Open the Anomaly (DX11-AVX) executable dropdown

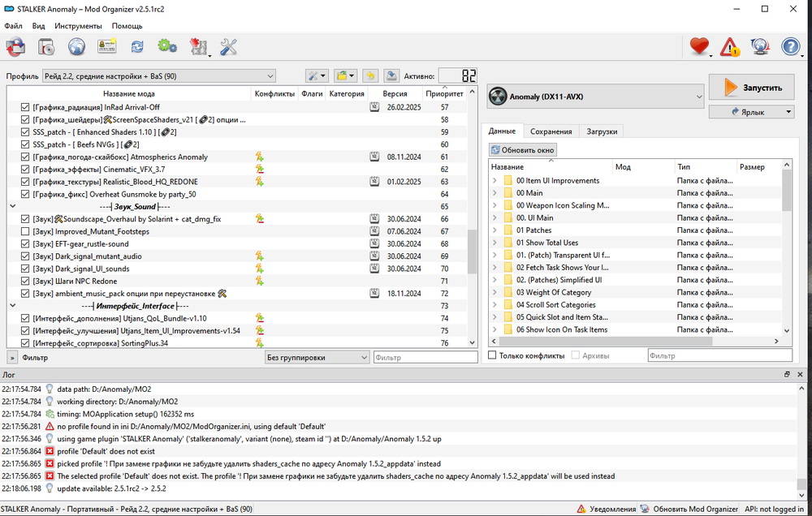595,97
